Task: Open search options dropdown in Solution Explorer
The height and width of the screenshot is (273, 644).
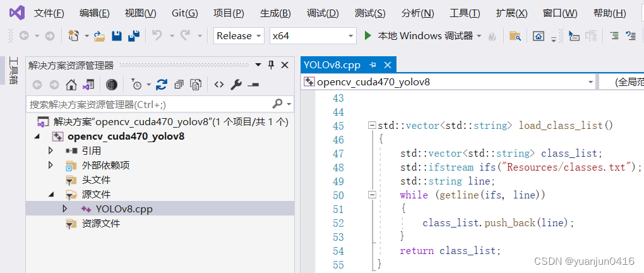Action: (x=289, y=104)
